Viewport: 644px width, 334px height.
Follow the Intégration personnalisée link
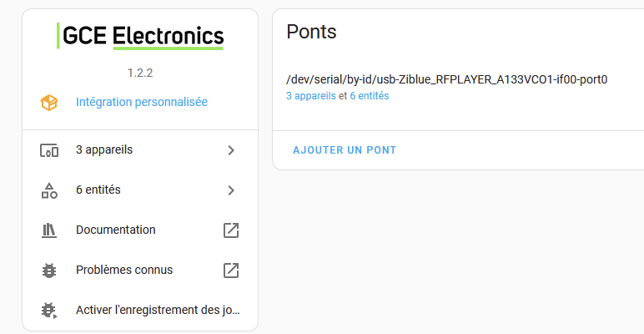point(142,102)
